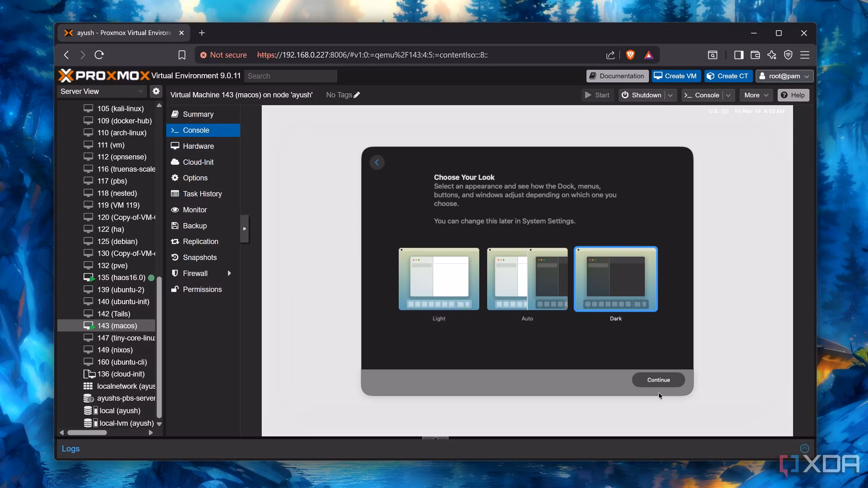Expand the collapsed side panel arrow handle
Image resolution: width=868 pixels, height=488 pixels.
tap(245, 229)
